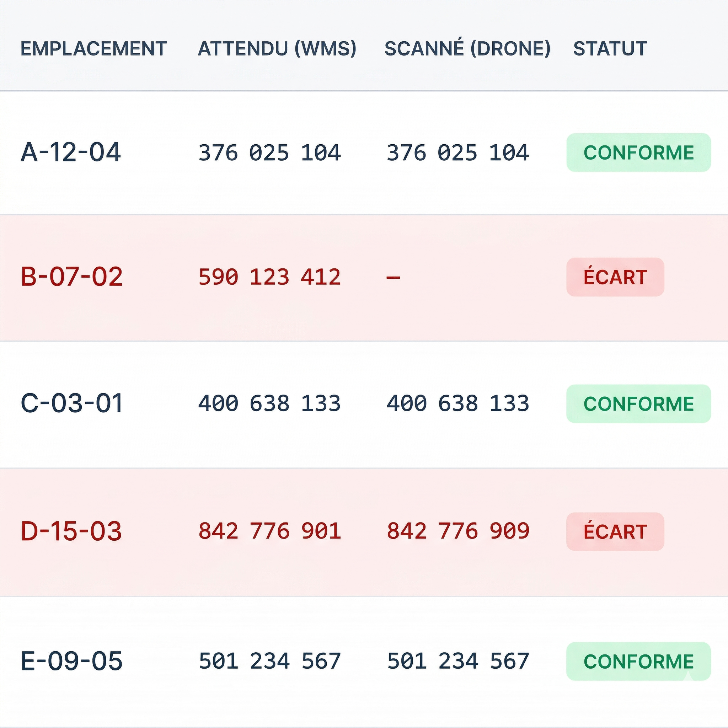Click scanned code 842 776 909
Screen dimensions: 728x728
[x=458, y=531]
